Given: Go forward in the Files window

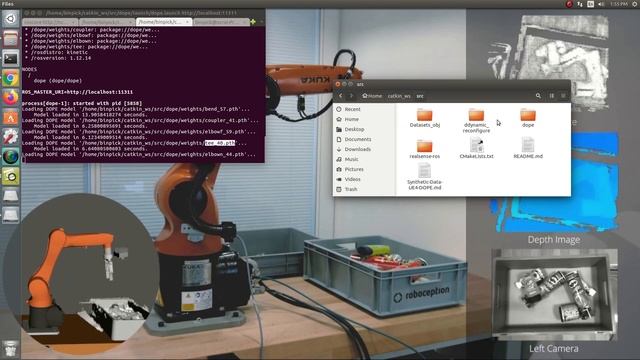Looking at the screenshot, I should pos(351,96).
